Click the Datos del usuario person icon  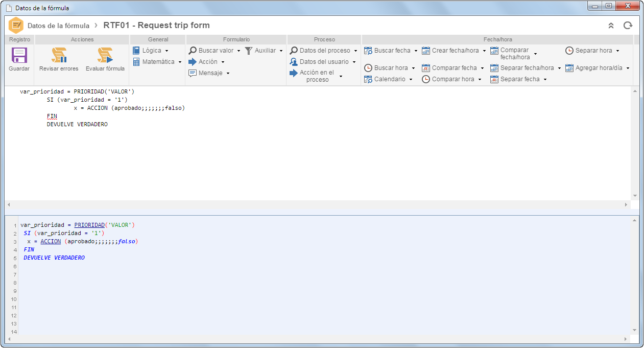(x=294, y=62)
